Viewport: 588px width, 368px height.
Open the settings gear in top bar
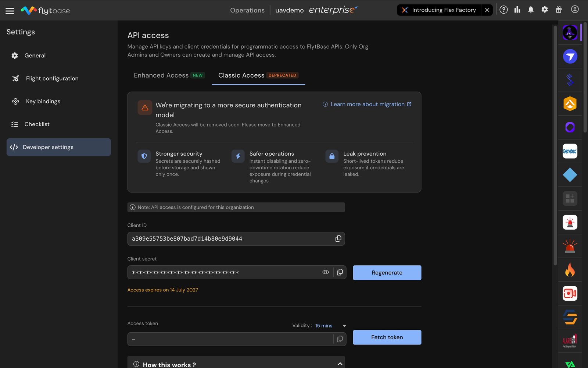point(545,10)
